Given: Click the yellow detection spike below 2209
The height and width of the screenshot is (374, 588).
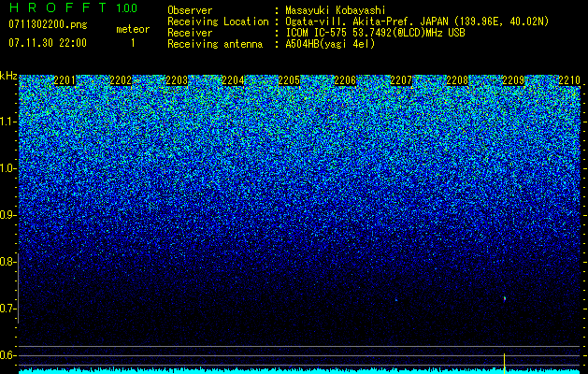Looking at the screenshot, I should click(x=505, y=363).
